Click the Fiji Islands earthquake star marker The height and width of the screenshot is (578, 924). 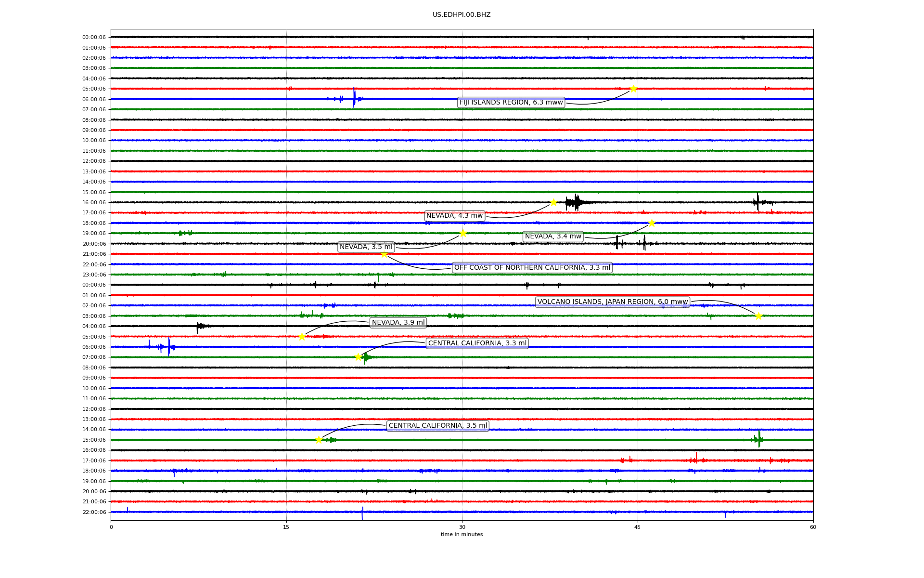[633, 89]
